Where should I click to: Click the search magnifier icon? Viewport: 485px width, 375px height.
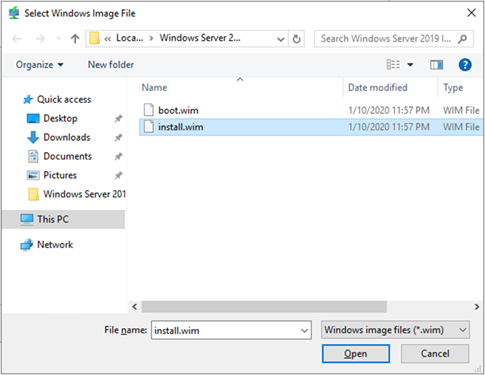point(462,39)
